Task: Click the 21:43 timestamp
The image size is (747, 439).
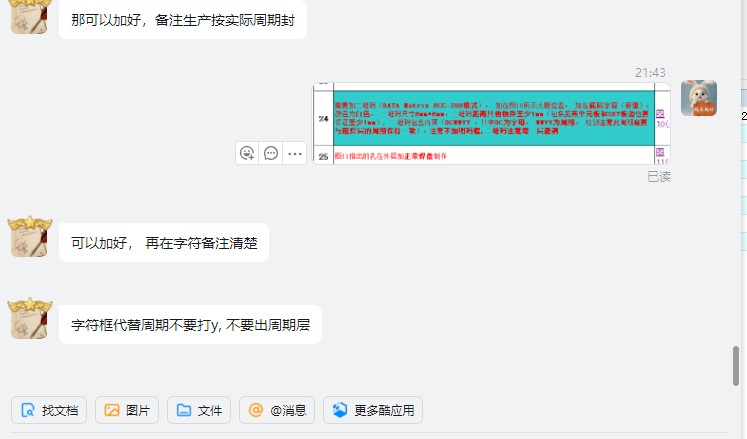Action: click(650, 72)
